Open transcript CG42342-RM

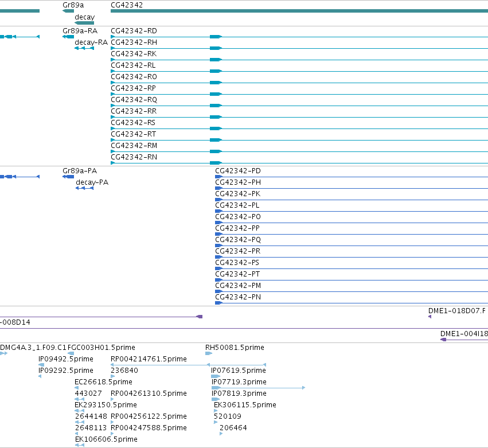134,146
